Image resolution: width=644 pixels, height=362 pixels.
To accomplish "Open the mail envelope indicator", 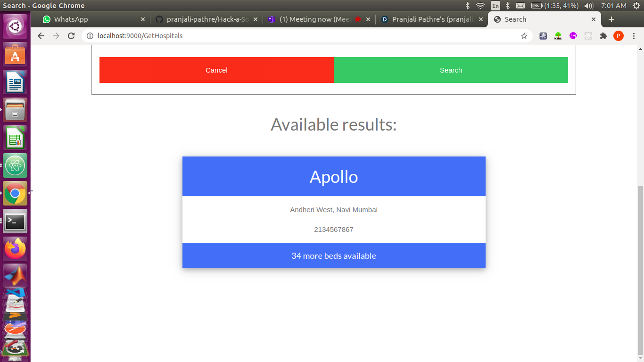I will [x=520, y=6].
